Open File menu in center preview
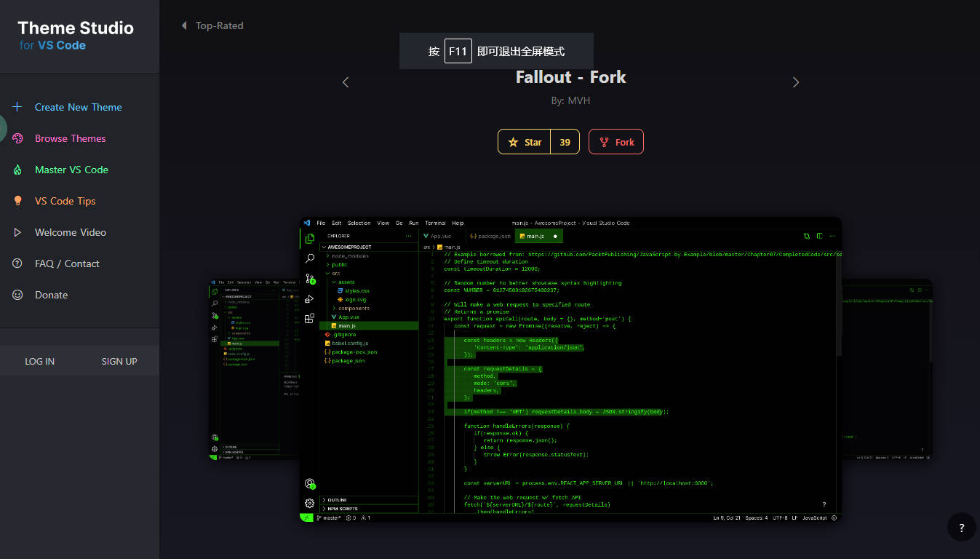Image resolution: width=980 pixels, height=559 pixels. 321,223
